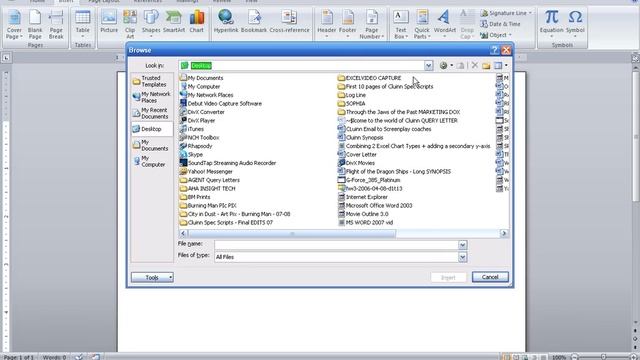Screen dimensions: 640x360
Task: Insert a Symbol
Action: coord(575,24)
